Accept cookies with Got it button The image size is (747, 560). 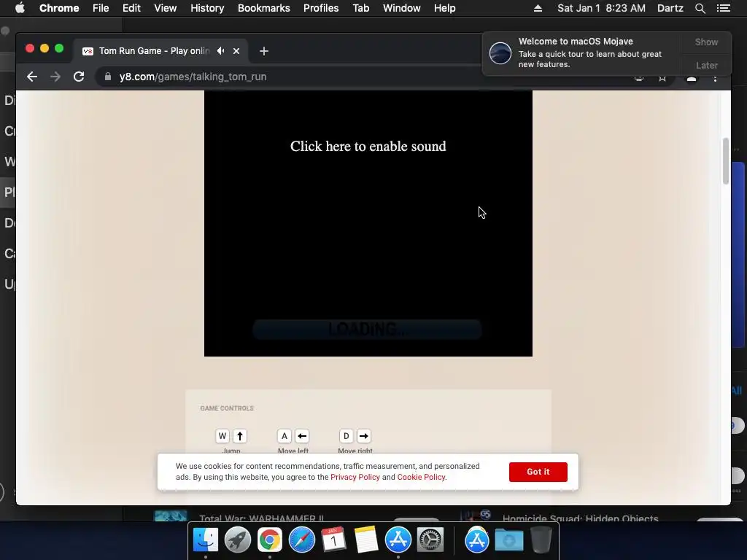[538, 472]
